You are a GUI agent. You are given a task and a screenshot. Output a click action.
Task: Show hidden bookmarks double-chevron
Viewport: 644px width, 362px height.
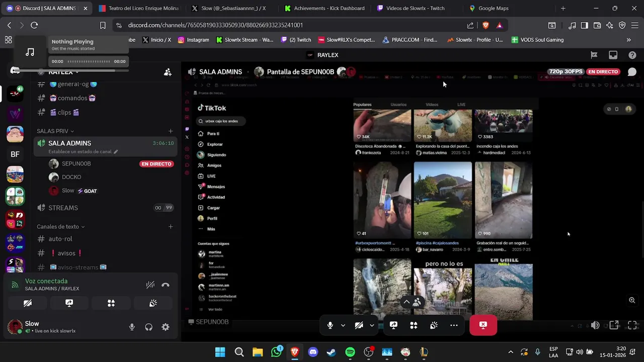click(628, 40)
